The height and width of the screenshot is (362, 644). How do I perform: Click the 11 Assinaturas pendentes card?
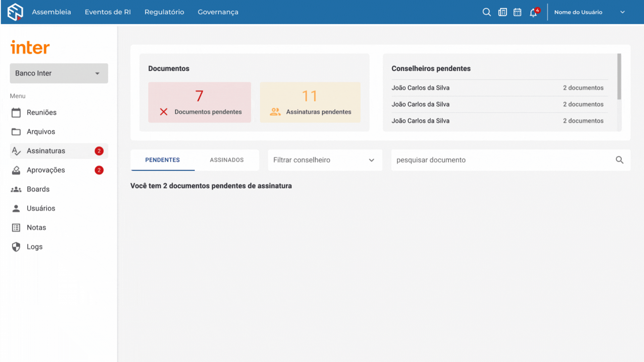[310, 102]
